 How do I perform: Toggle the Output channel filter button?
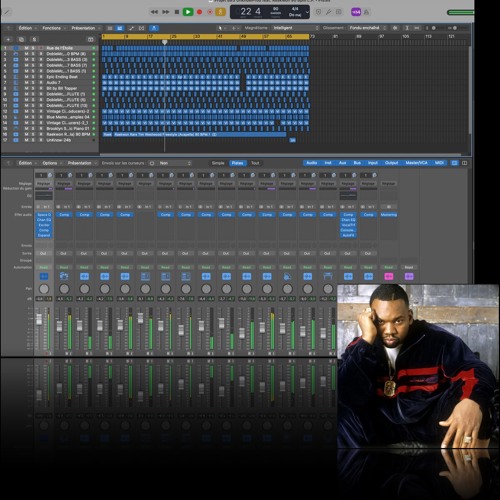pos(392,163)
